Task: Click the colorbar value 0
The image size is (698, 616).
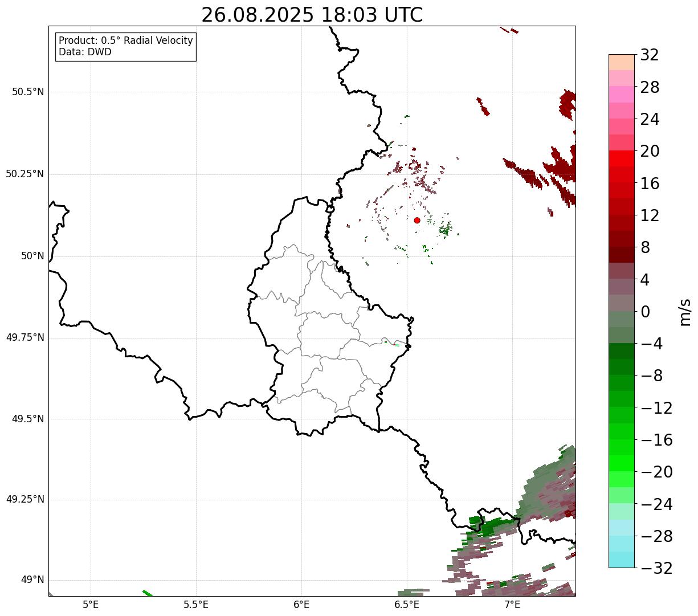Action: tap(645, 312)
